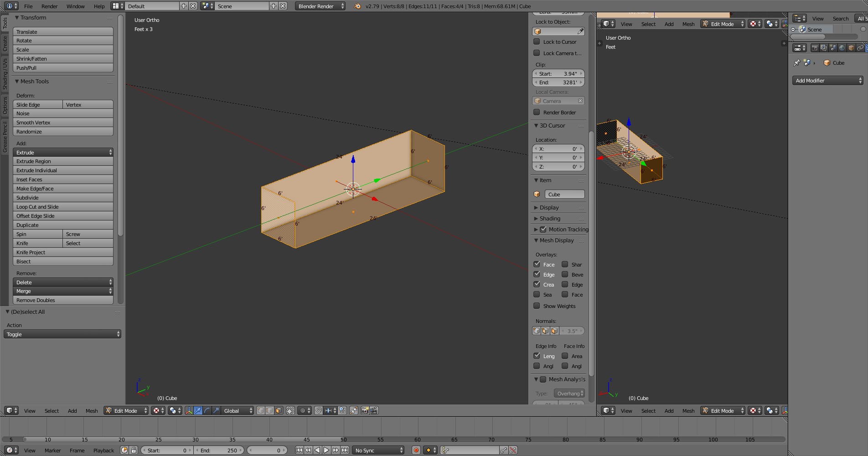The width and height of the screenshot is (868, 456).
Task: Click the play animation button
Action: 326,450
